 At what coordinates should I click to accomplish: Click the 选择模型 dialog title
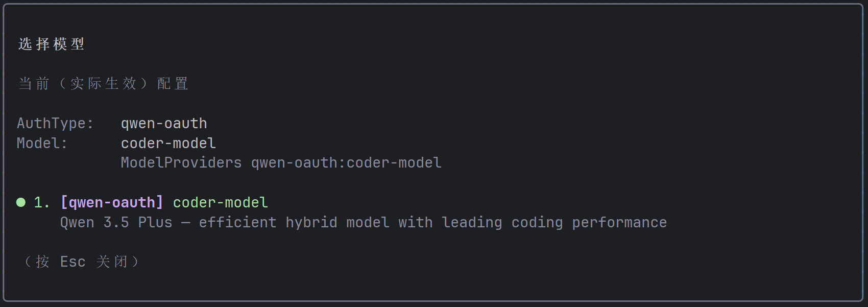tap(52, 44)
